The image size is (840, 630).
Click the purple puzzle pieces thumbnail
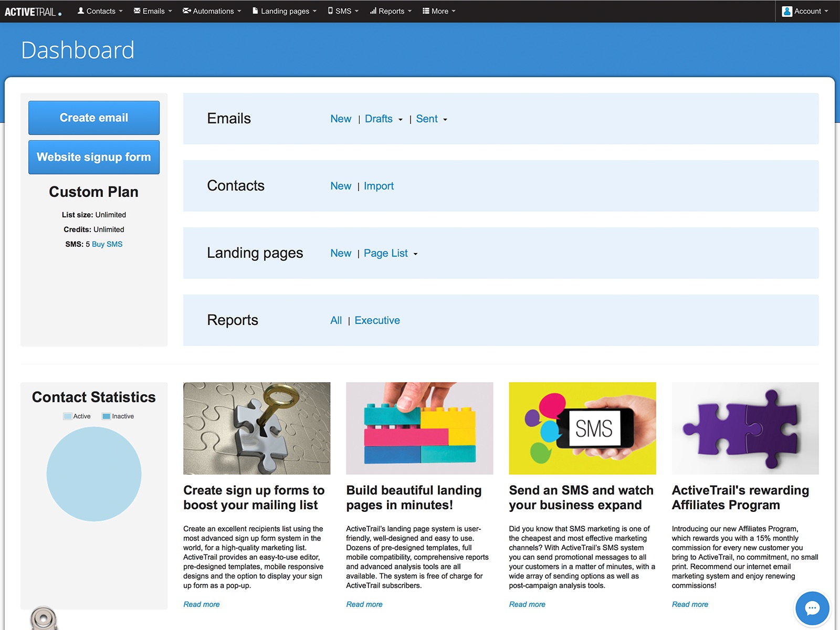tap(745, 428)
